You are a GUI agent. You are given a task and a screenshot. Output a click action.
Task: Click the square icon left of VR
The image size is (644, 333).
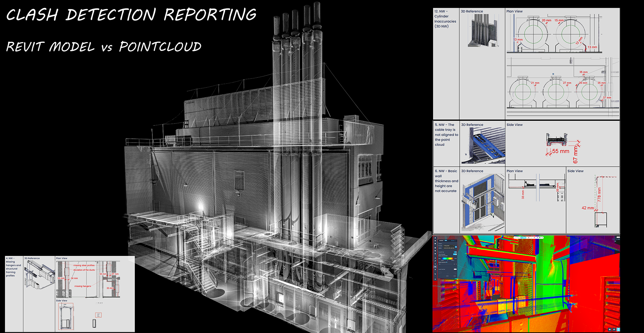[x=614, y=329]
